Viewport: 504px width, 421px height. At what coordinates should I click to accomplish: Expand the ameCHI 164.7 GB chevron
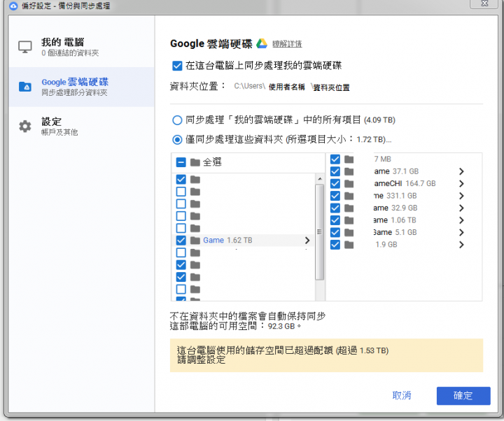[461, 183]
